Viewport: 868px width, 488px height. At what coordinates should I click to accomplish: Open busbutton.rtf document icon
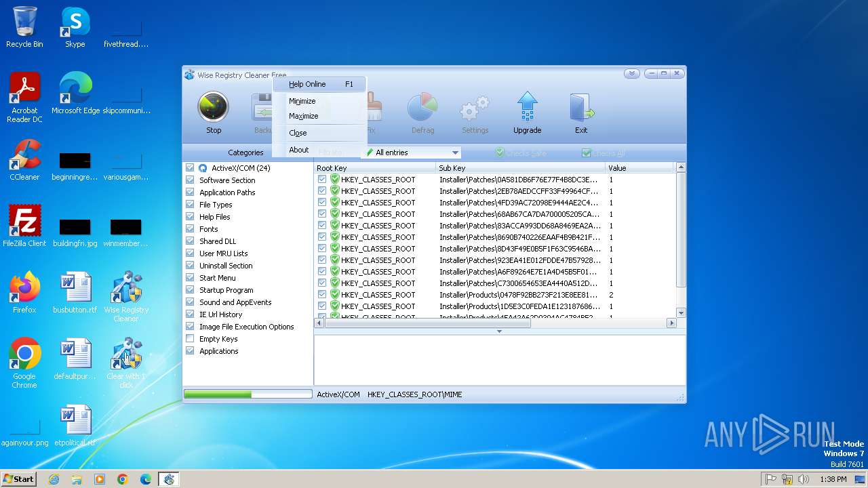pyautogui.click(x=75, y=293)
